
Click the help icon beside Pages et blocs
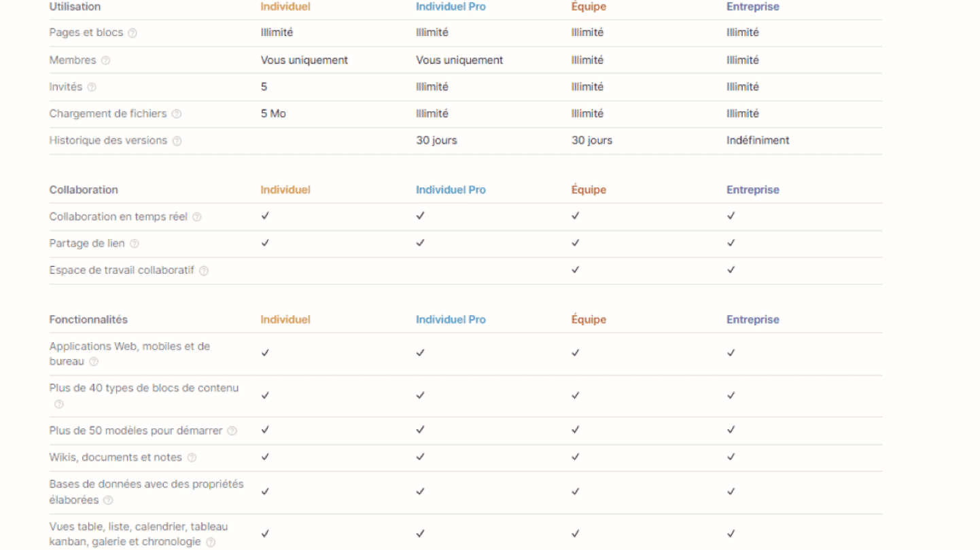(x=133, y=33)
